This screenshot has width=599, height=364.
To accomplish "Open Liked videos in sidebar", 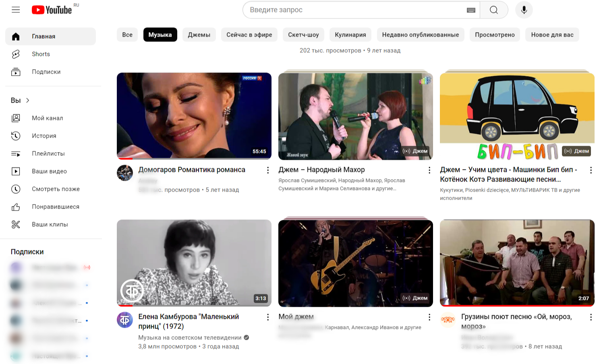I will [x=56, y=207].
